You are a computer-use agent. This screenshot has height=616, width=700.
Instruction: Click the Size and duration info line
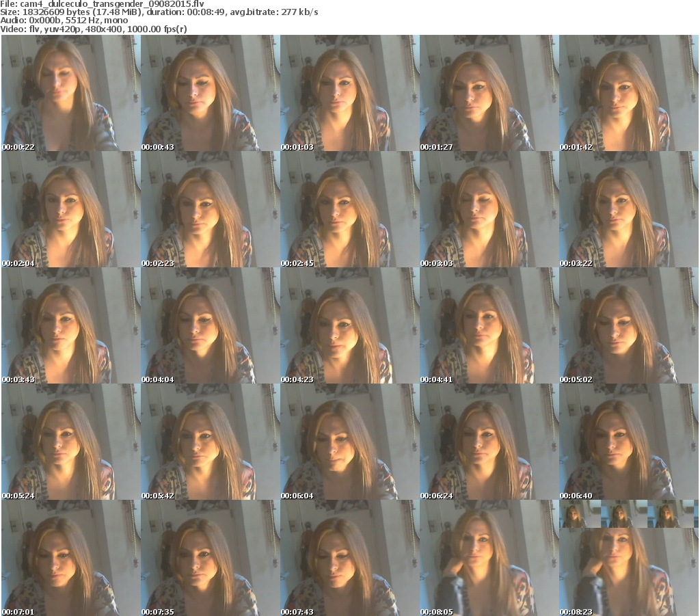pos(159,12)
